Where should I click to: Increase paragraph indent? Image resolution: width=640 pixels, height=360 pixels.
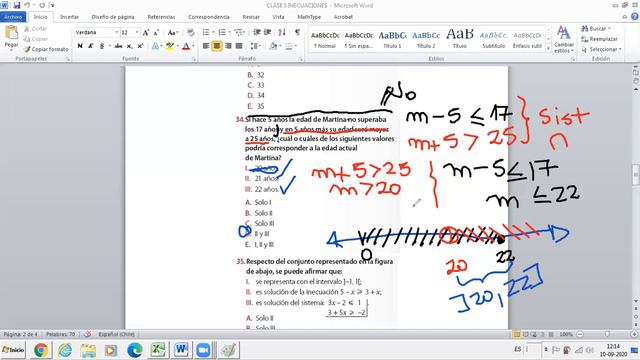[267, 32]
